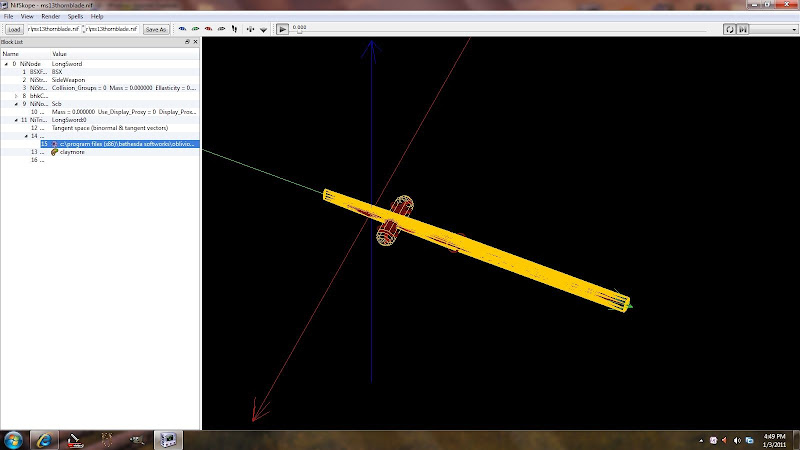The width and height of the screenshot is (800, 450).
Task: Click the axes icon in the toolbar
Action: (250, 29)
